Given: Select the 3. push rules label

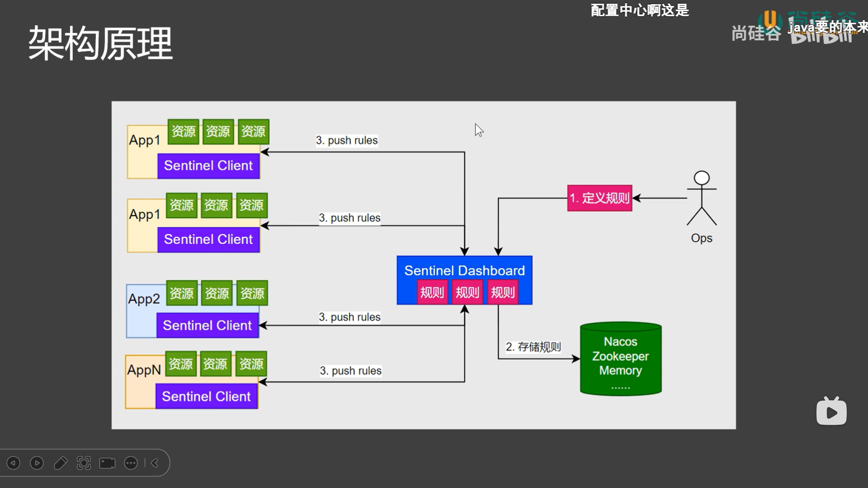Looking at the screenshot, I should click(x=347, y=141).
